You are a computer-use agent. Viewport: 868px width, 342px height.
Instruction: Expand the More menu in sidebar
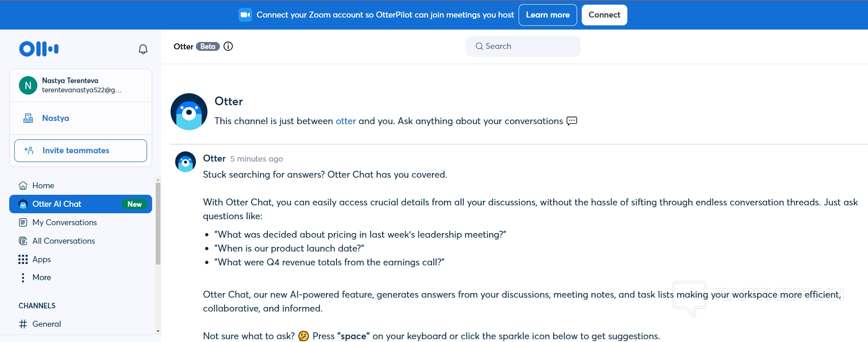[41, 277]
